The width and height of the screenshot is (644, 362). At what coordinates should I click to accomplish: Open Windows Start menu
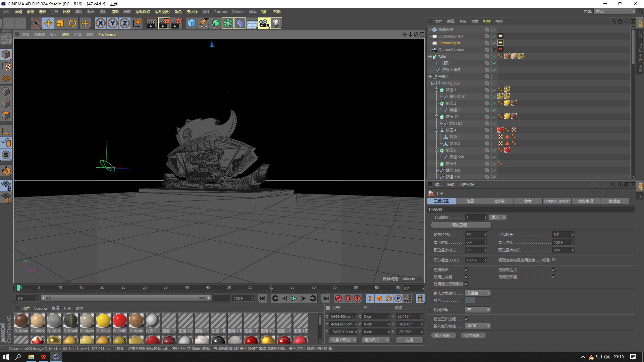pos(6,357)
